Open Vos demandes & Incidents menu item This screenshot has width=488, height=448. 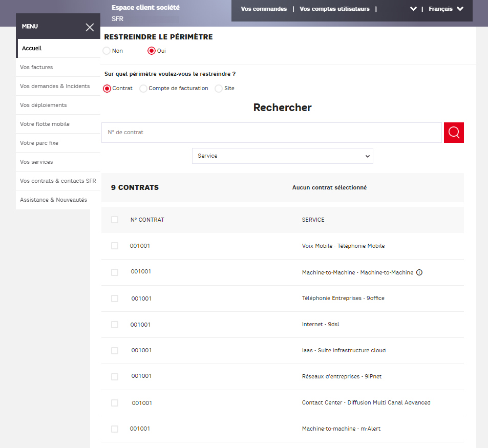pos(58,86)
